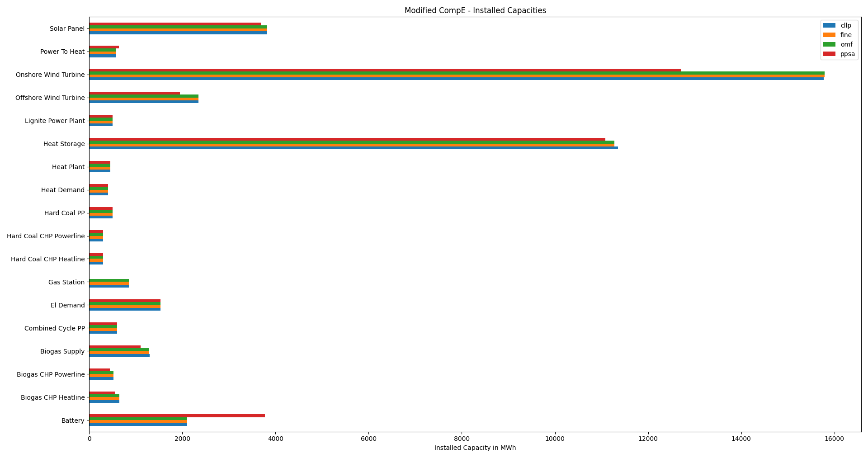This screenshot has height=458, width=868.
Task: Click the red ppsa bar for Heat Storage
Action: coord(347,139)
